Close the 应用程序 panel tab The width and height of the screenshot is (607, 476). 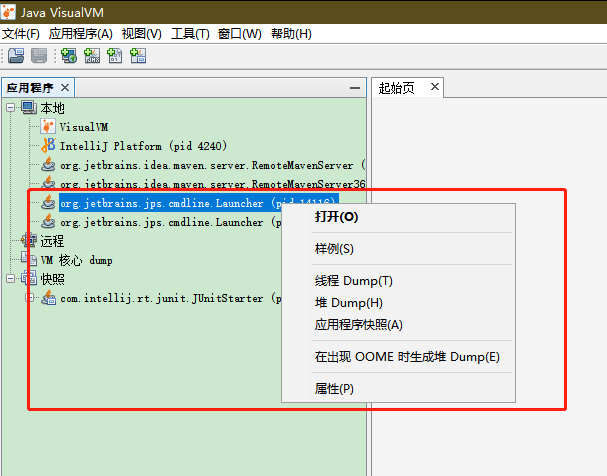coord(65,88)
